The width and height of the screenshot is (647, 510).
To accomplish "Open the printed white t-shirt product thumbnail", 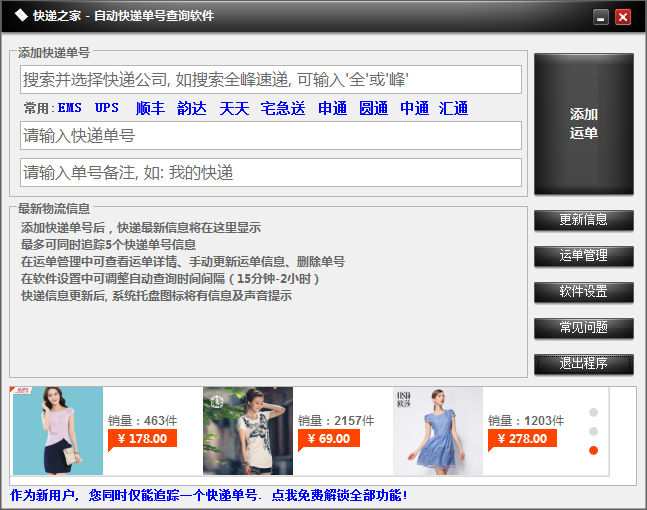I will tap(248, 431).
